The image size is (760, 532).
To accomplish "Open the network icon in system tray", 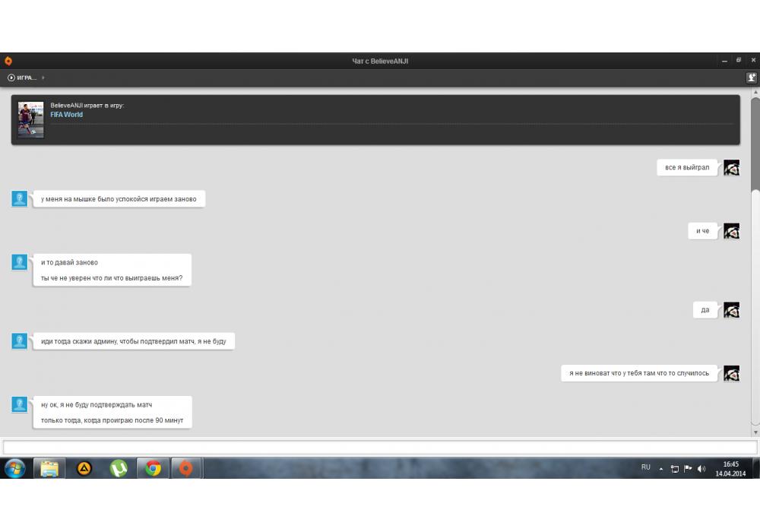I will 674,468.
